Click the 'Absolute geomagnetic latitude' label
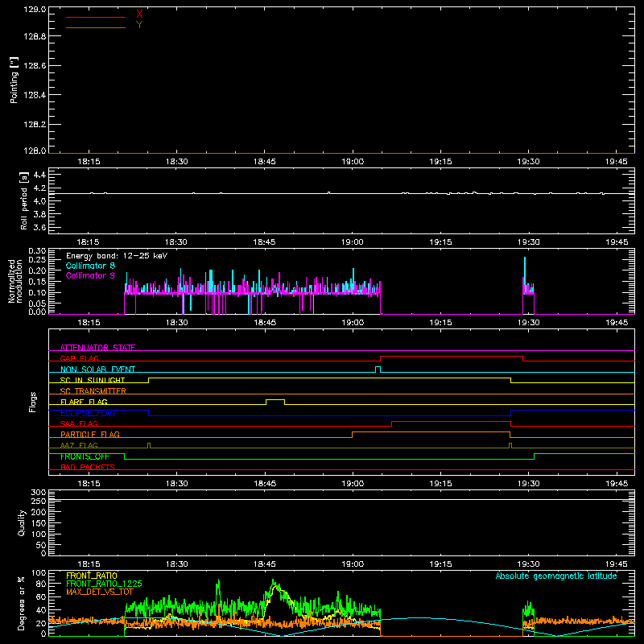Image resolution: width=644 pixels, height=644 pixels. click(x=556, y=576)
